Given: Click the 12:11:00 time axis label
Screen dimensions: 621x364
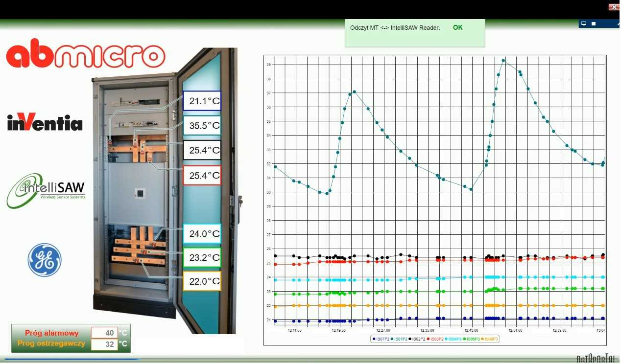Looking at the screenshot, I should [x=295, y=331].
